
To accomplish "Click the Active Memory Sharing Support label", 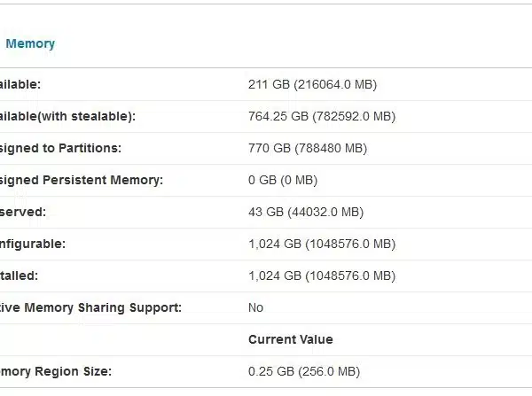I will [90, 307].
